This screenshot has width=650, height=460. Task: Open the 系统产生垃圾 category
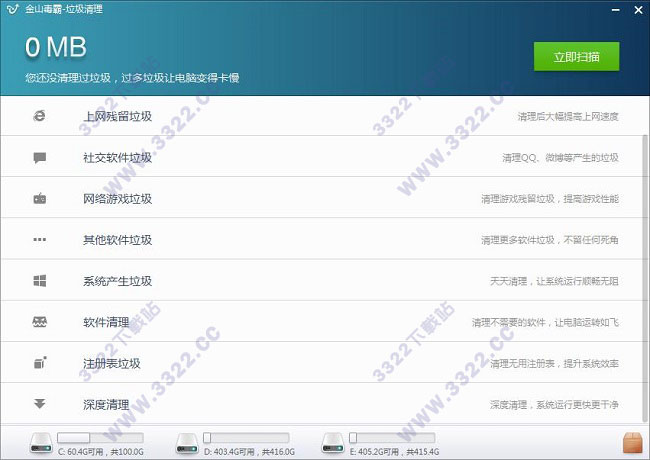click(x=322, y=280)
